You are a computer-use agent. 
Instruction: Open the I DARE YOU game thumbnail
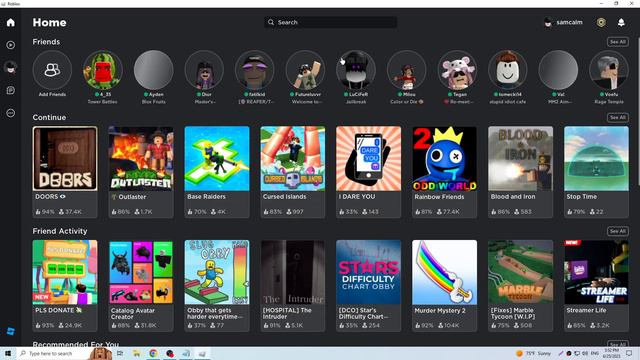[x=369, y=158]
